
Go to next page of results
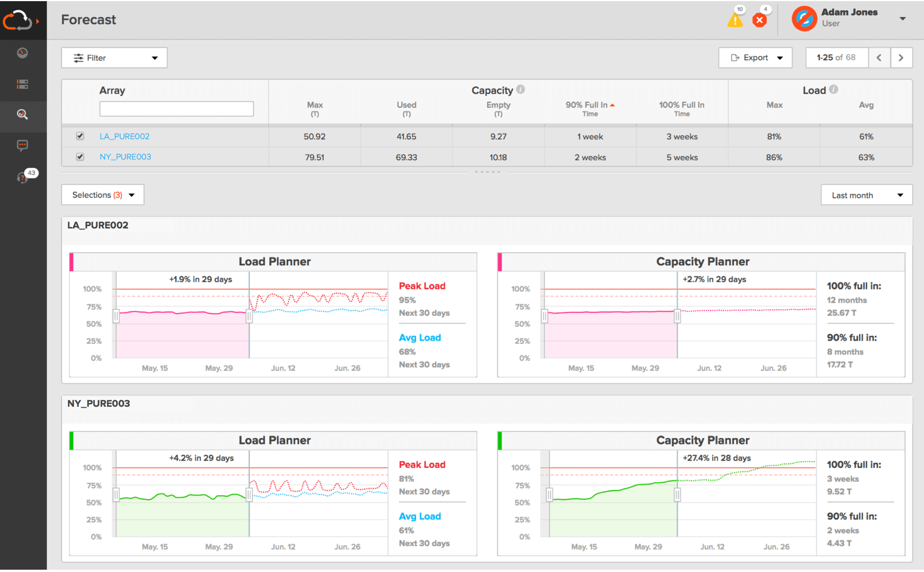[x=901, y=58]
